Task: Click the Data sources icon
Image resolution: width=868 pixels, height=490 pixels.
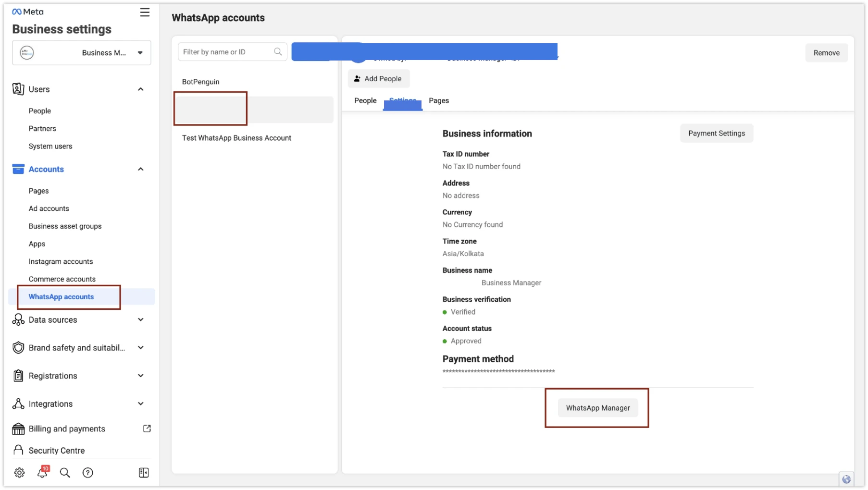Action: coord(18,320)
